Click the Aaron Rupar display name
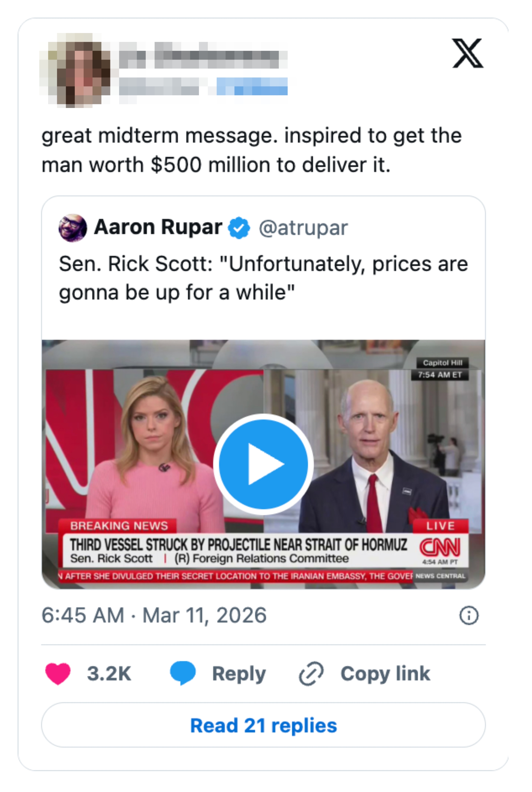This screenshot has height=792, width=532. 158,227
